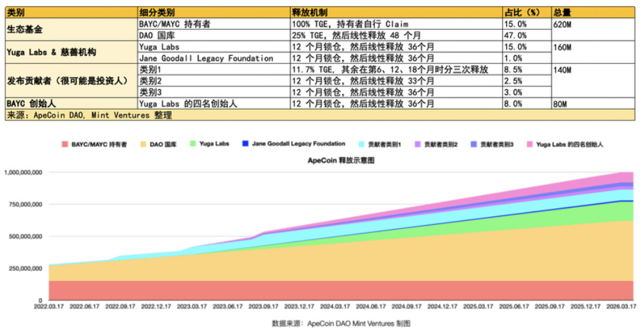Image resolution: width=644 pixels, height=332 pixels.
Task: Click the Jane Goodall row release mechanism cell
Action: pyautogui.click(x=396, y=58)
